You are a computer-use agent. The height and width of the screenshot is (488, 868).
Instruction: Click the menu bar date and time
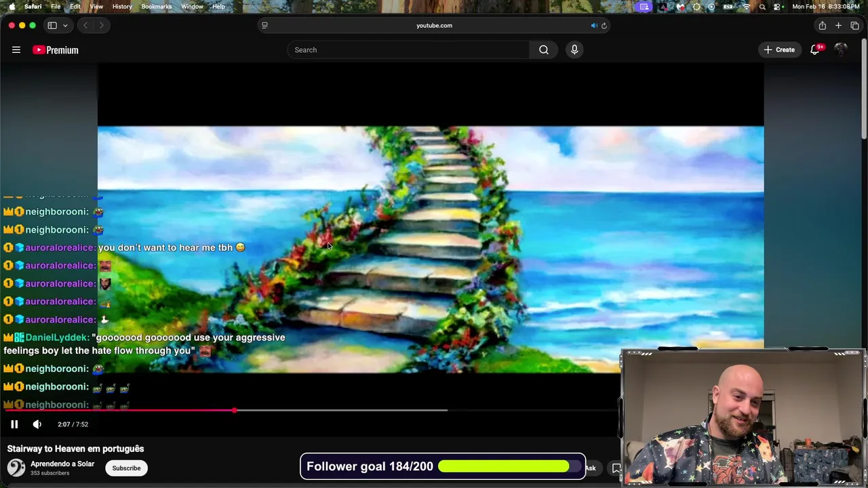point(827,7)
